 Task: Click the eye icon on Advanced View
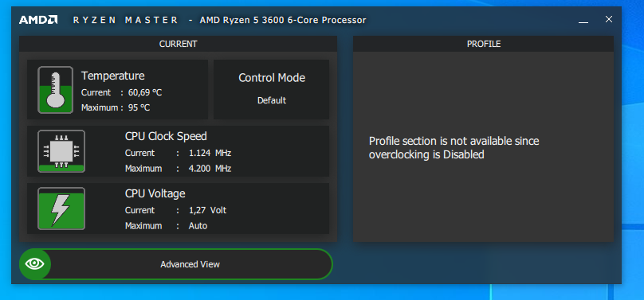coord(35,264)
